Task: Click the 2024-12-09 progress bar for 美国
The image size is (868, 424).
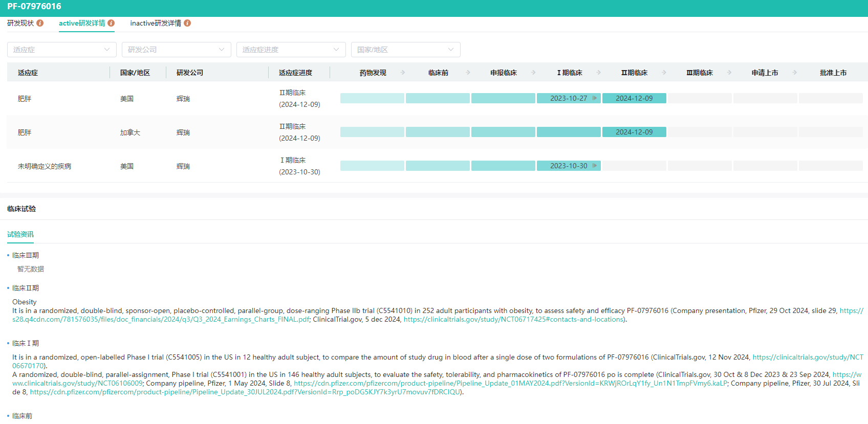Action: coord(634,98)
